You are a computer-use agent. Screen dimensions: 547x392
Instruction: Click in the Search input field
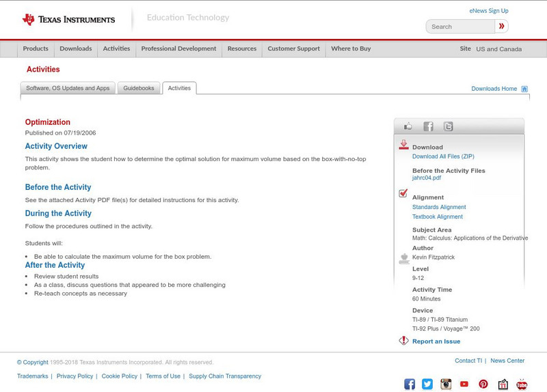(x=460, y=27)
